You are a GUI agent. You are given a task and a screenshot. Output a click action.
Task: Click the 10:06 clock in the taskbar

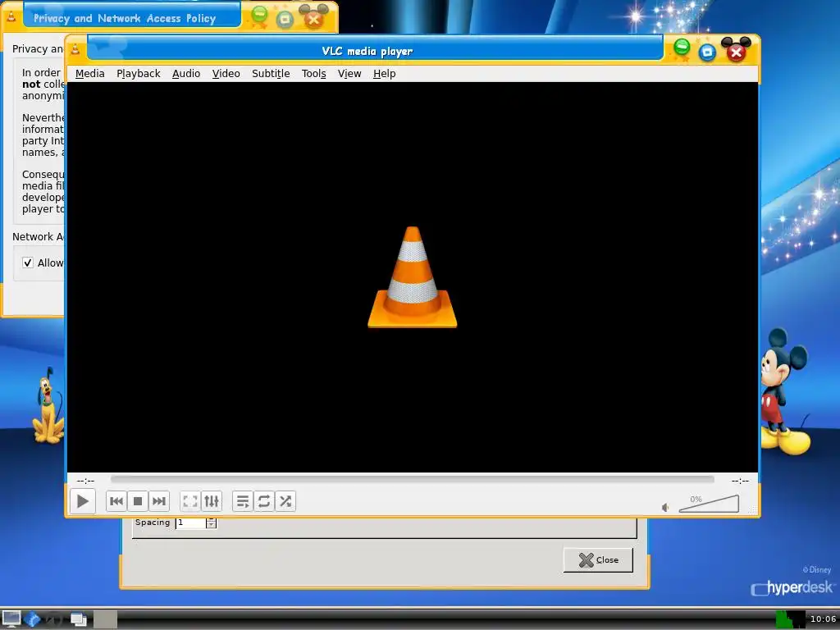coord(823,619)
